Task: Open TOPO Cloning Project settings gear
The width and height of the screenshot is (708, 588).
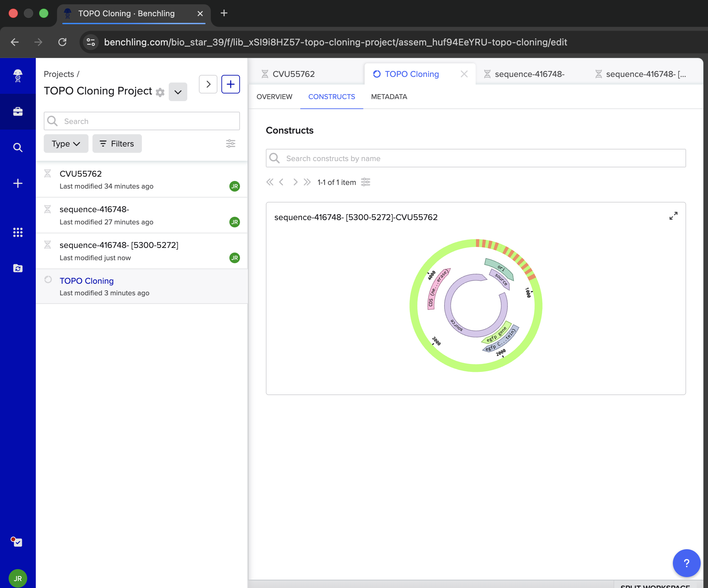Action: [x=160, y=92]
